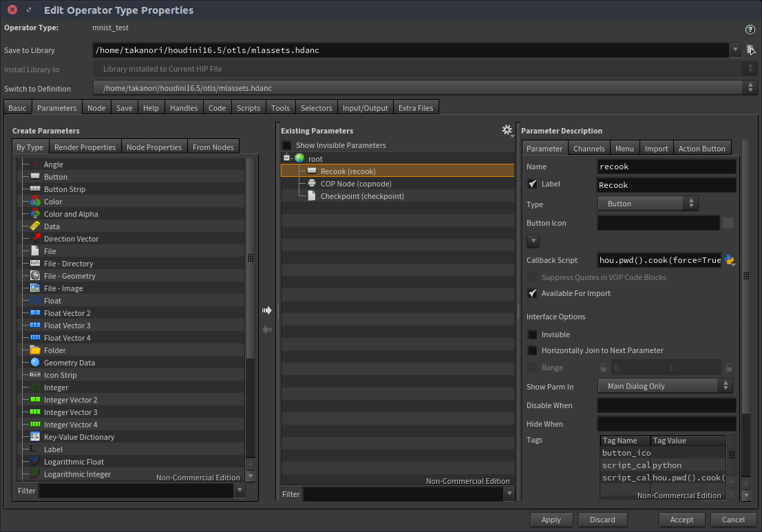762x532 pixels.
Task: Open the Action Button tab
Action: tap(701, 149)
